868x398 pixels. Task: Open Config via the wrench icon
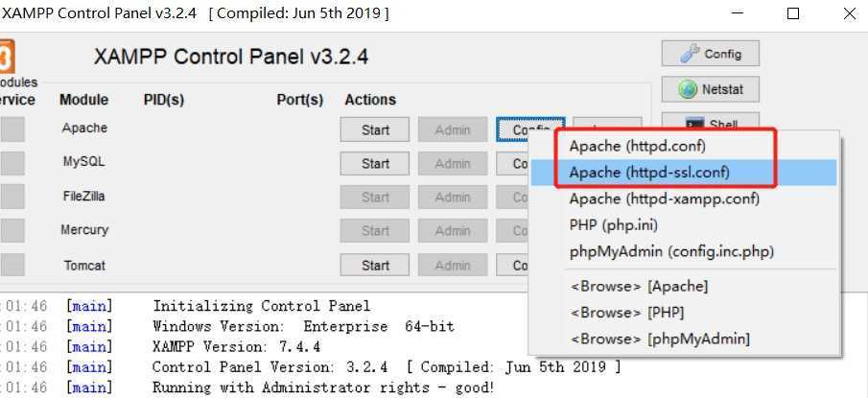pos(711,54)
